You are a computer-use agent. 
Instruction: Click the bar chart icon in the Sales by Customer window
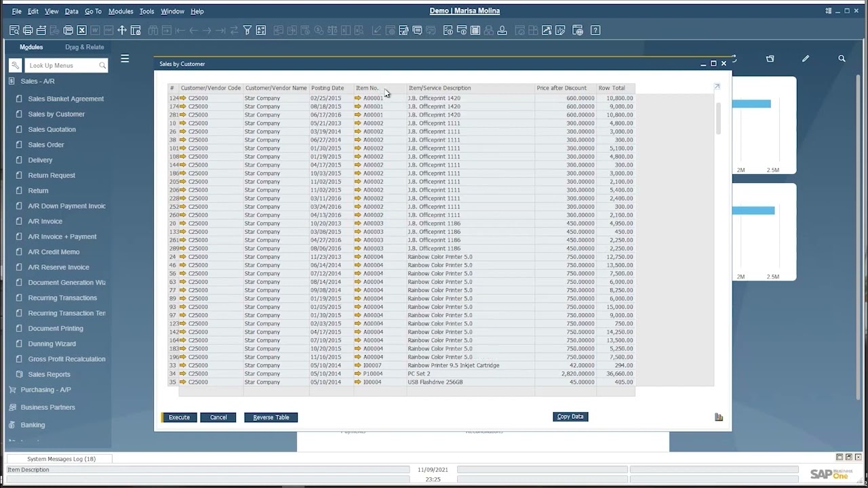click(719, 417)
